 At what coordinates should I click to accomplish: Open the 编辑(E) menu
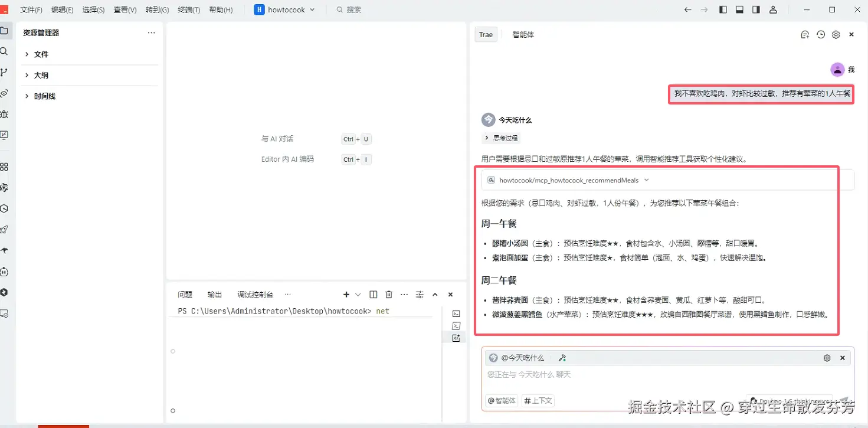[x=63, y=10]
